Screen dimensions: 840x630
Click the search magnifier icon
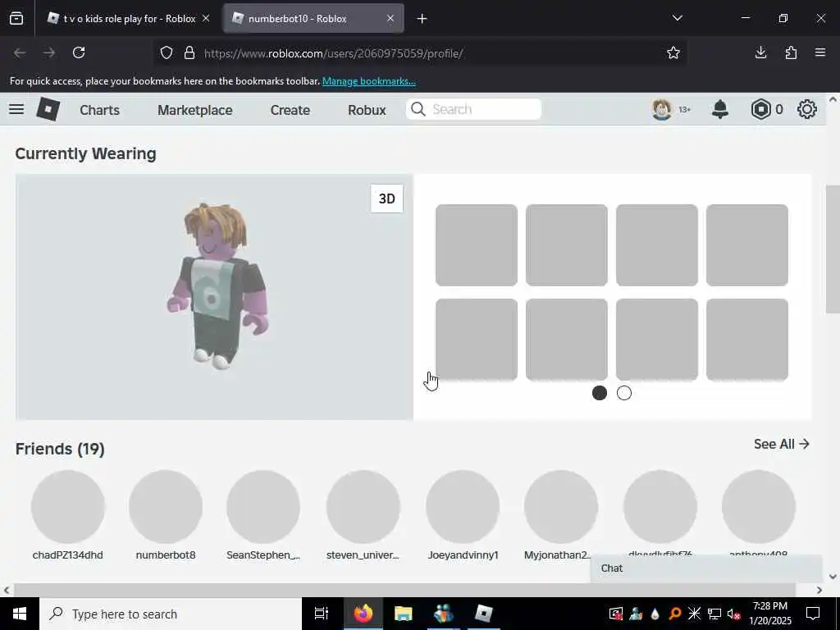point(418,109)
